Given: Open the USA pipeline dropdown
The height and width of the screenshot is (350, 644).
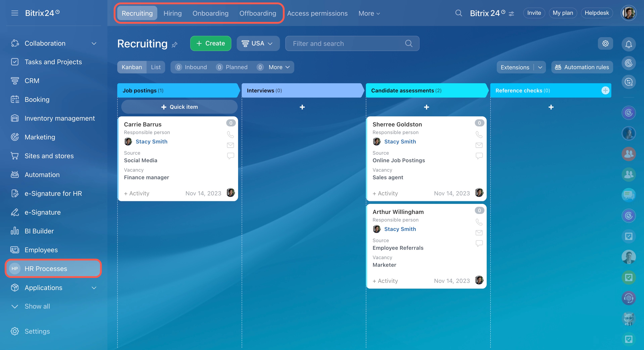Looking at the screenshot, I should 258,43.
